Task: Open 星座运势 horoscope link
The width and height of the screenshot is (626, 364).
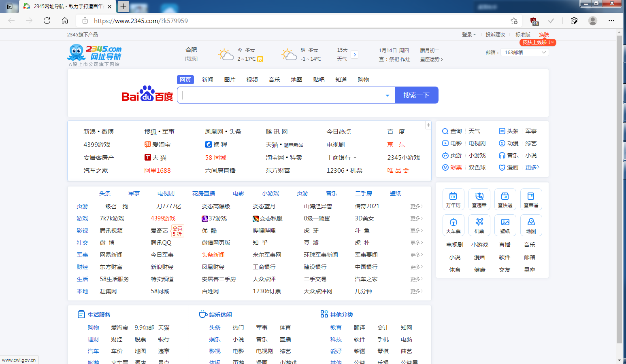Action: [x=431, y=59]
